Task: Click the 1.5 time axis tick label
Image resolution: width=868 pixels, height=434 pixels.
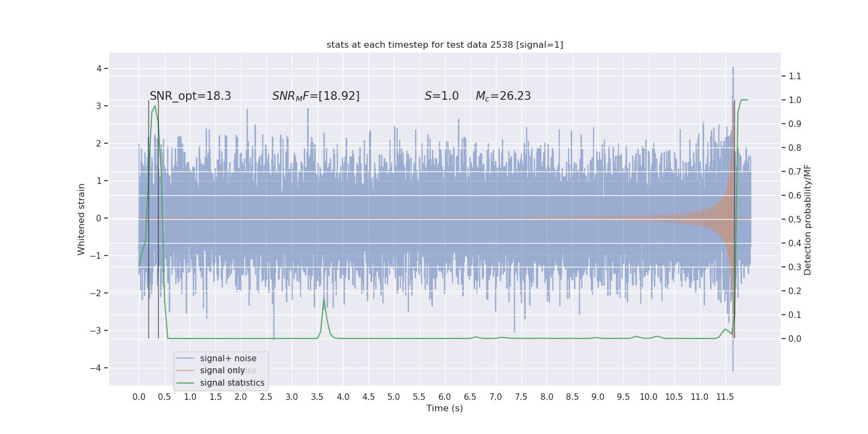Action: coord(215,397)
